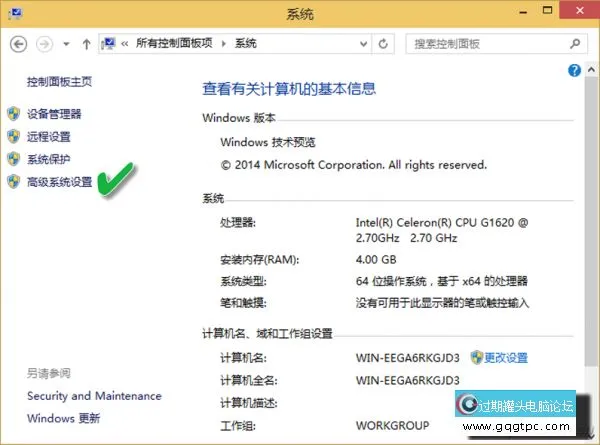
Task: Select 系统保护 in the left pane
Action: pos(49,160)
